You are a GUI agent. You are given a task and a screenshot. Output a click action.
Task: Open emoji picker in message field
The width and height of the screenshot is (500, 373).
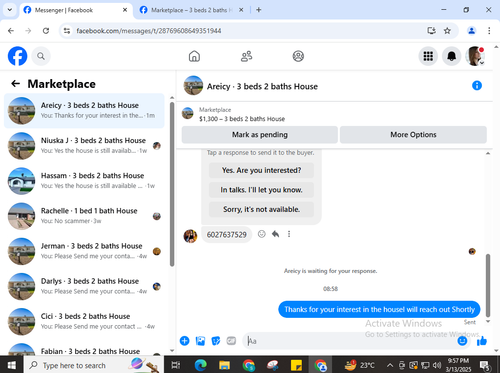(462, 341)
